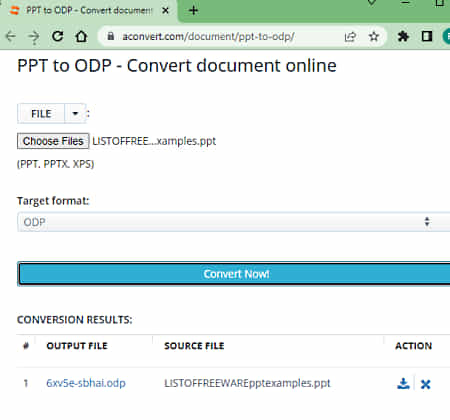Open the 6xv5e-sbhai.odp output link
This screenshot has width=450, height=420.
86,383
